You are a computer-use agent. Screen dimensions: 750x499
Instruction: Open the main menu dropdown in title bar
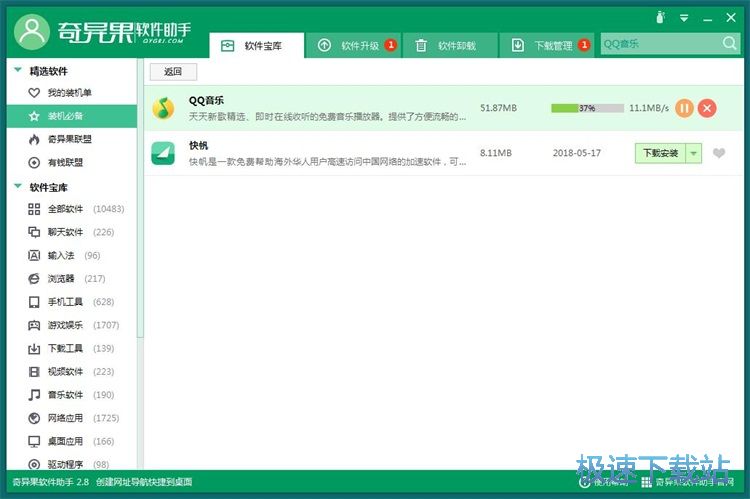(x=684, y=18)
